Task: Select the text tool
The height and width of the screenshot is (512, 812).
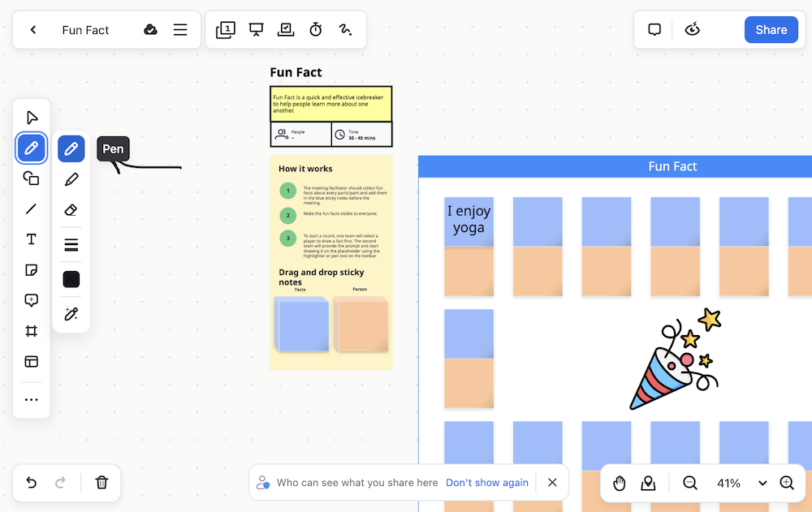Action: click(32, 239)
